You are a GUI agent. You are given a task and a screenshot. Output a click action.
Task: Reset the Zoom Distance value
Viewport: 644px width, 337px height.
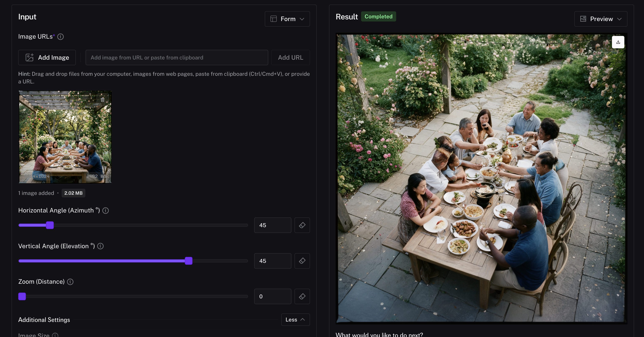[302, 297]
